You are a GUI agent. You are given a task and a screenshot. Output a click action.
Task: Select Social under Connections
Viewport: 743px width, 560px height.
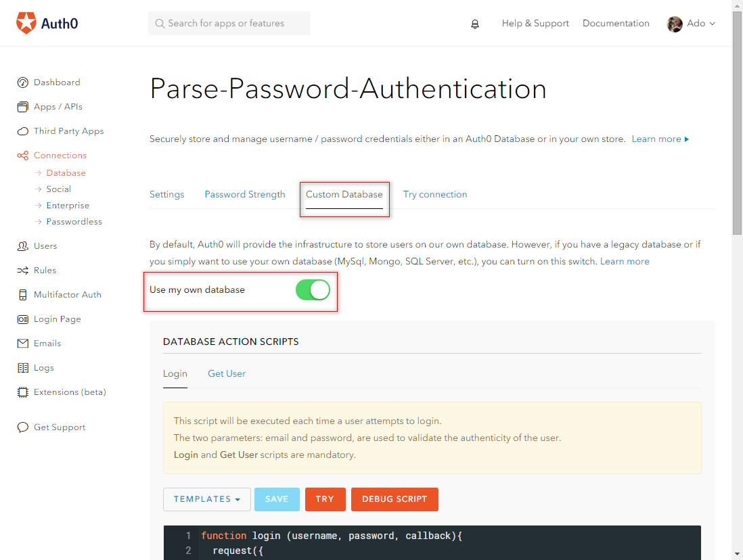tap(59, 189)
